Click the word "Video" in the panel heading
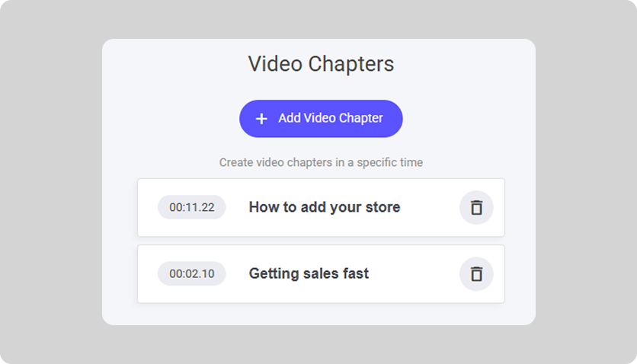Viewport: 637px width, 364px height. click(x=275, y=64)
